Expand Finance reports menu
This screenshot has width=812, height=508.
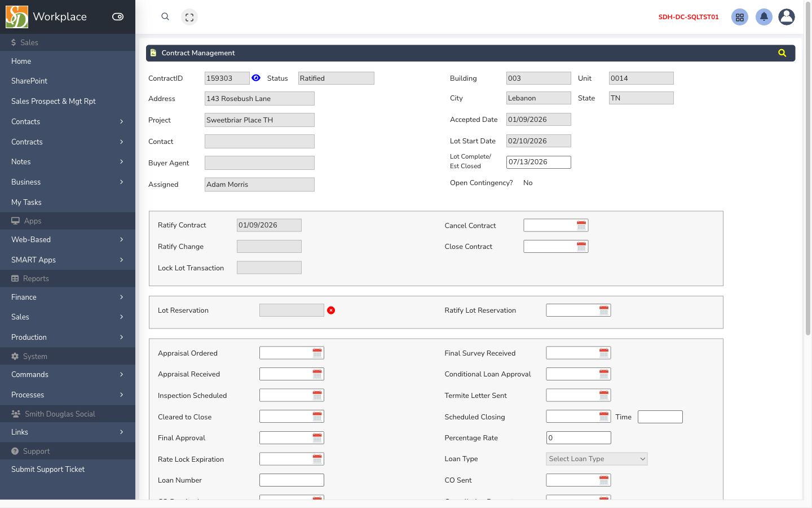(68, 297)
